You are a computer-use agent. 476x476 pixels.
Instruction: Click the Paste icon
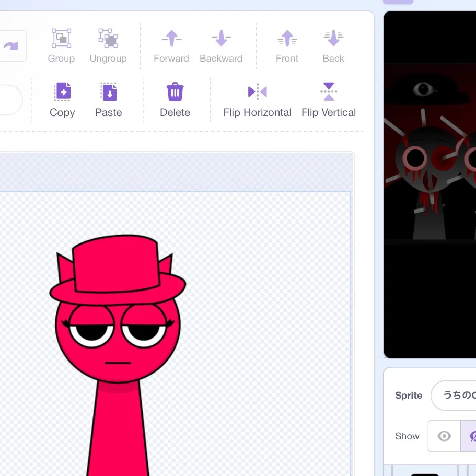(x=109, y=91)
